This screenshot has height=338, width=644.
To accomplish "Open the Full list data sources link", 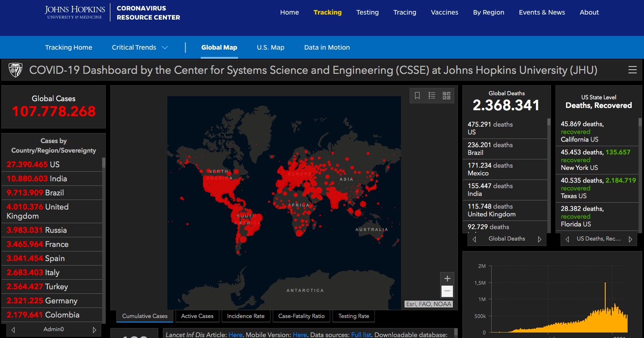I will pyautogui.click(x=361, y=335).
